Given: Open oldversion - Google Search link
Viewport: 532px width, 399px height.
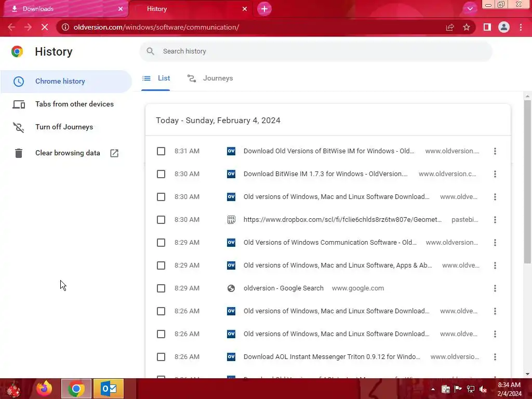Looking at the screenshot, I should point(283,288).
